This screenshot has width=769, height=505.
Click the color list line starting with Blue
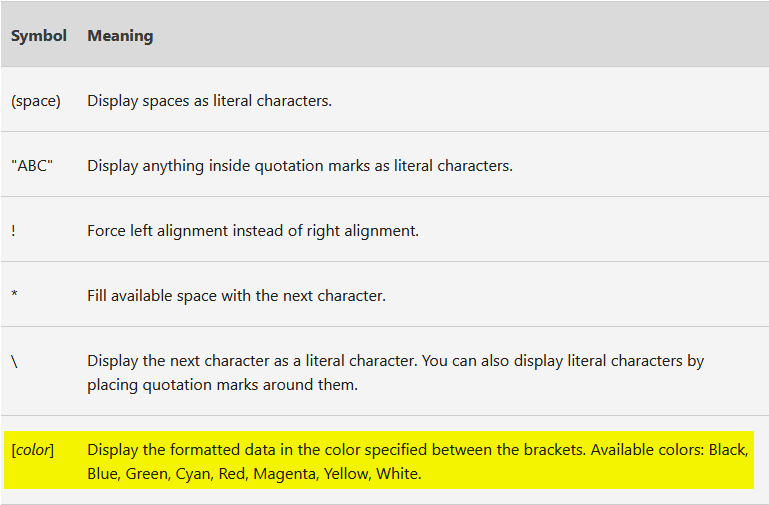(x=254, y=474)
